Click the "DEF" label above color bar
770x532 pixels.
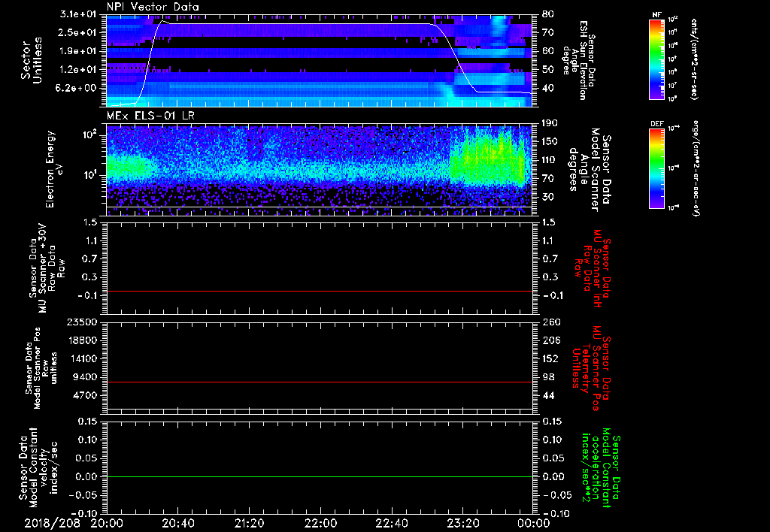(x=656, y=124)
